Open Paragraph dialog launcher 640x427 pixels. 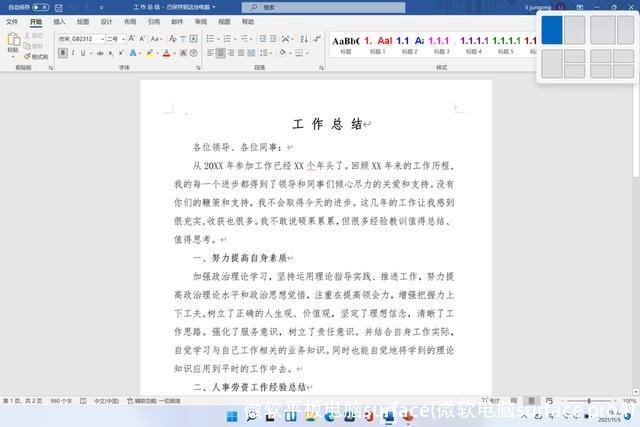click(321, 68)
